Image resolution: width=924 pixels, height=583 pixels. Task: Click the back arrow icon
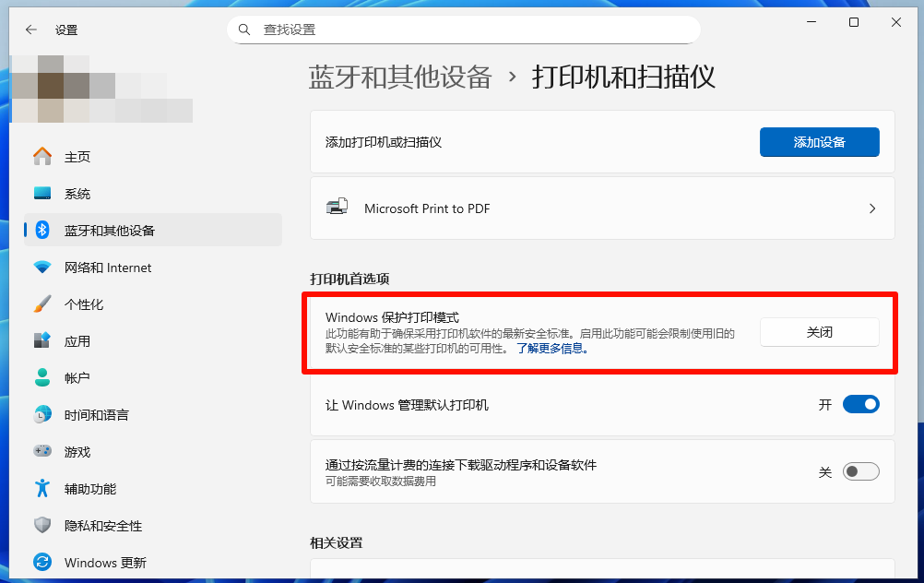[x=31, y=30]
